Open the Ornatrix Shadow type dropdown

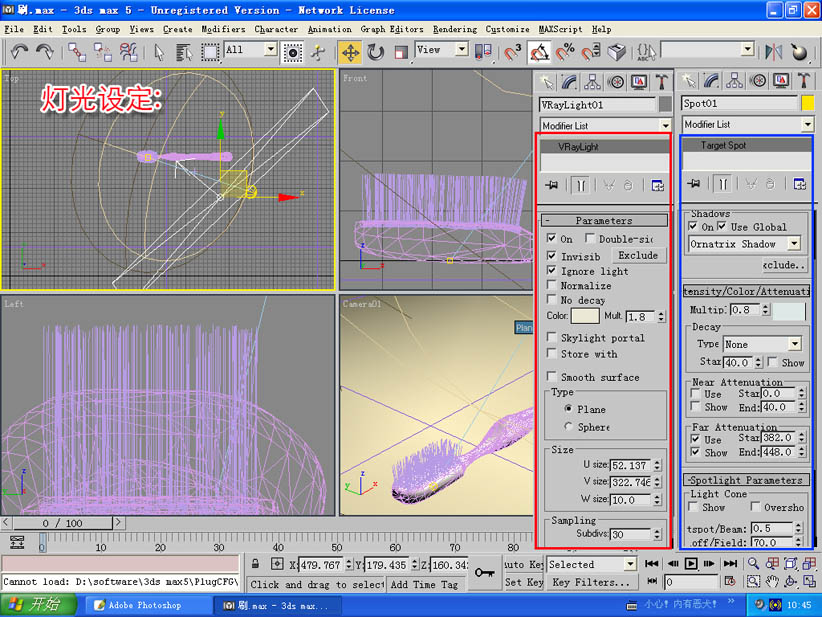[x=794, y=244]
